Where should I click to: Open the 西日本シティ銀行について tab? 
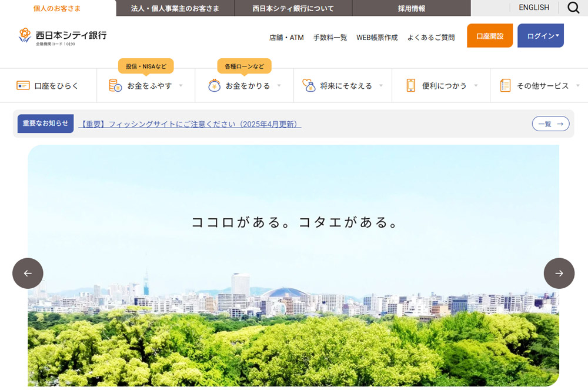pos(293,8)
